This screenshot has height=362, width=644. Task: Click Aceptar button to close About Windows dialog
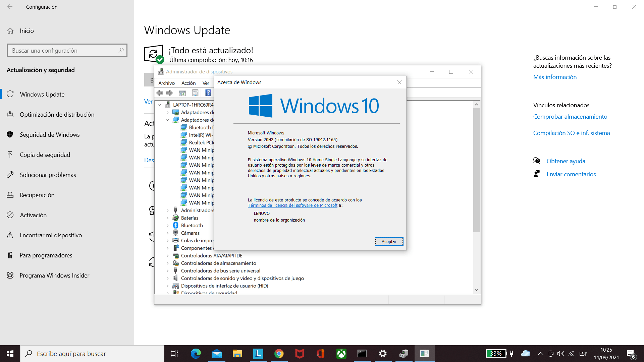pos(388,241)
